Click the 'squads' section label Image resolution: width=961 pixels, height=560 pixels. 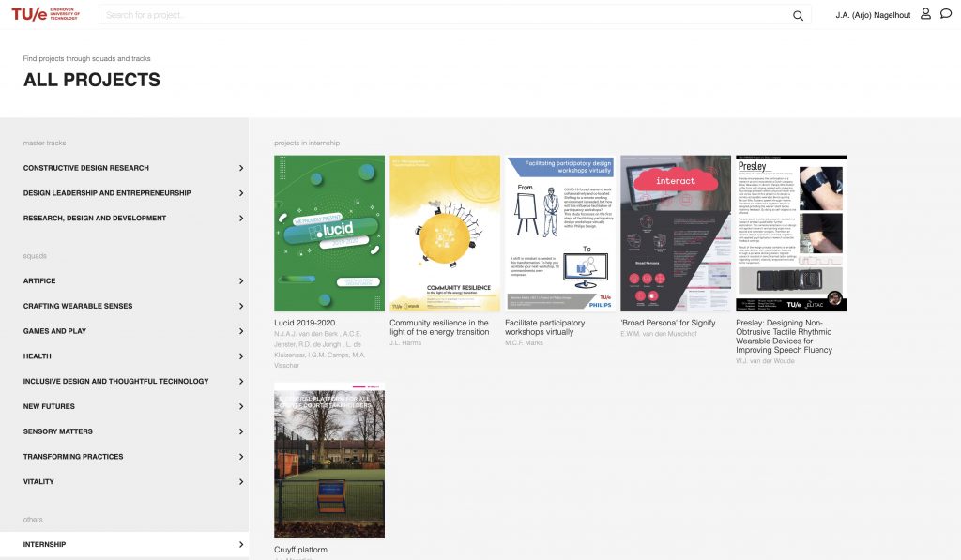tap(35, 255)
